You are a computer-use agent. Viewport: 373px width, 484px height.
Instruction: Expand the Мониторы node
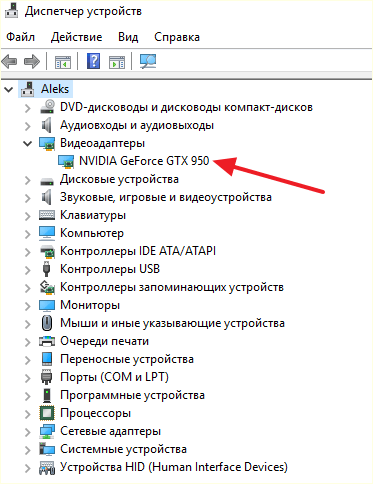point(28,306)
